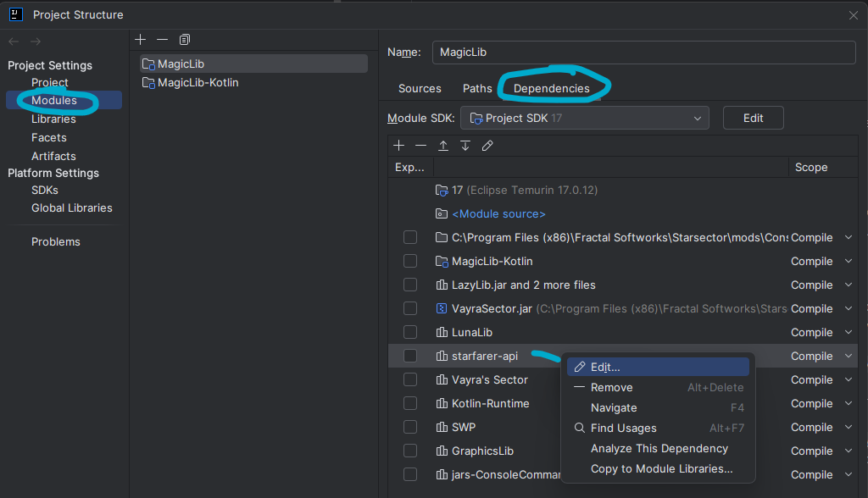Open the Libraries settings section
The width and height of the screenshot is (868, 498).
[53, 119]
